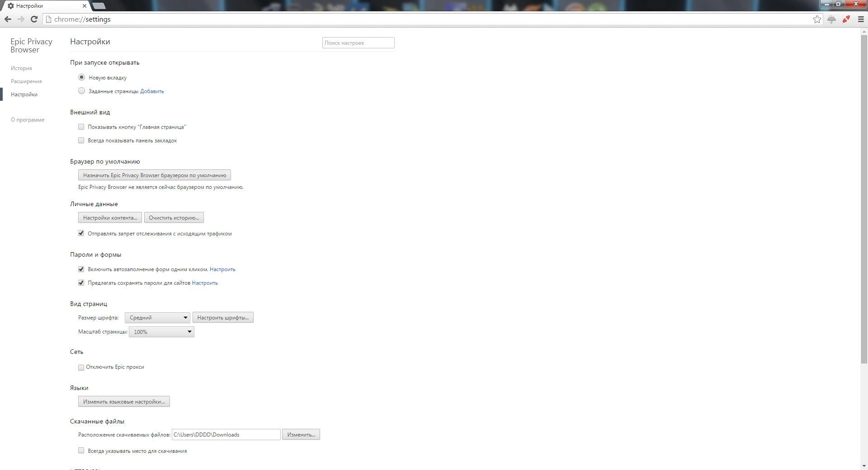The width and height of the screenshot is (868, 470).
Task: Click the download location path field
Action: (x=226, y=434)
